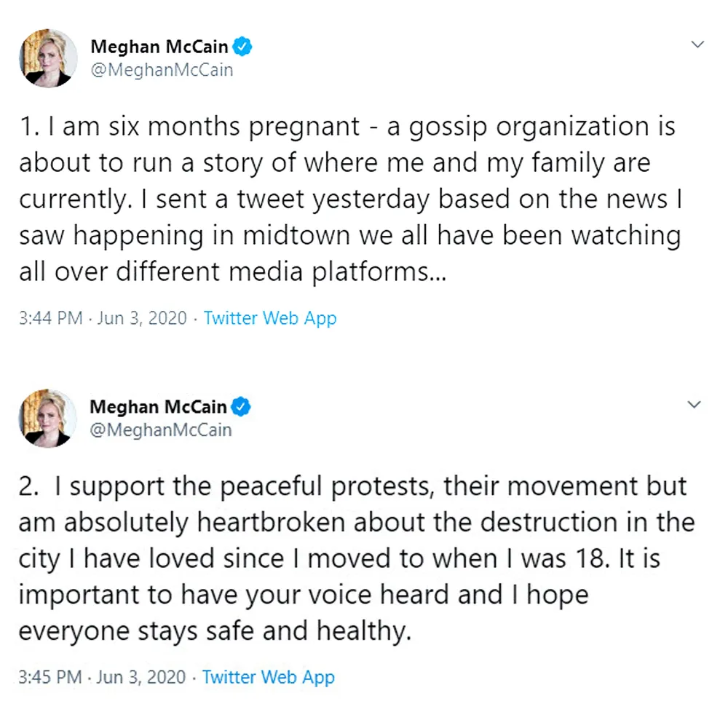This screenshot has height=728, width=728.
Task: Click the Meghan McCain display name on first tweet
Action: (160, 45)
